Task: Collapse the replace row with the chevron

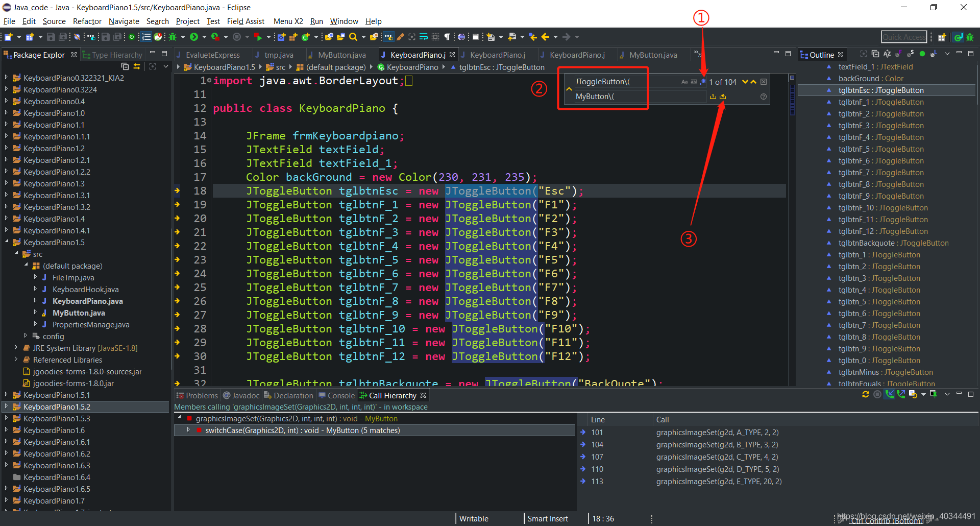Action: [569, 89]
